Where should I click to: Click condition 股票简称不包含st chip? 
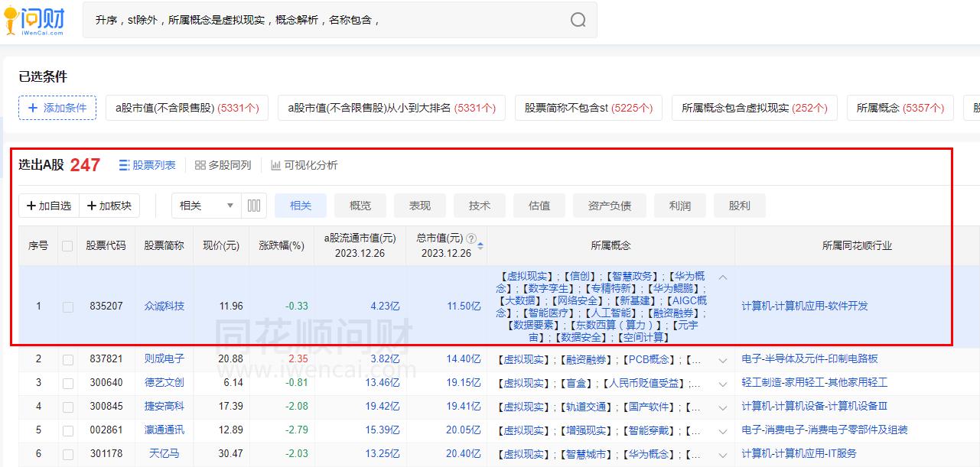[589, 108]
